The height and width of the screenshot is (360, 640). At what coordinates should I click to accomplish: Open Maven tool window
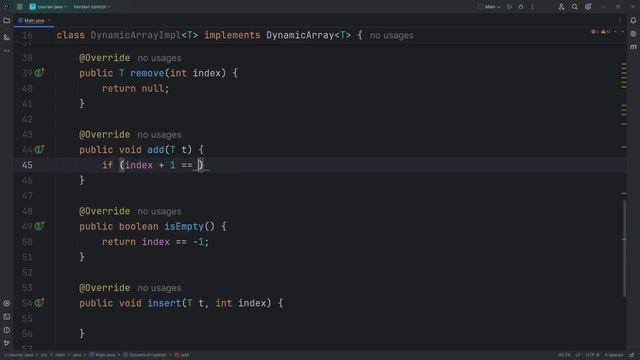point(633,47)
